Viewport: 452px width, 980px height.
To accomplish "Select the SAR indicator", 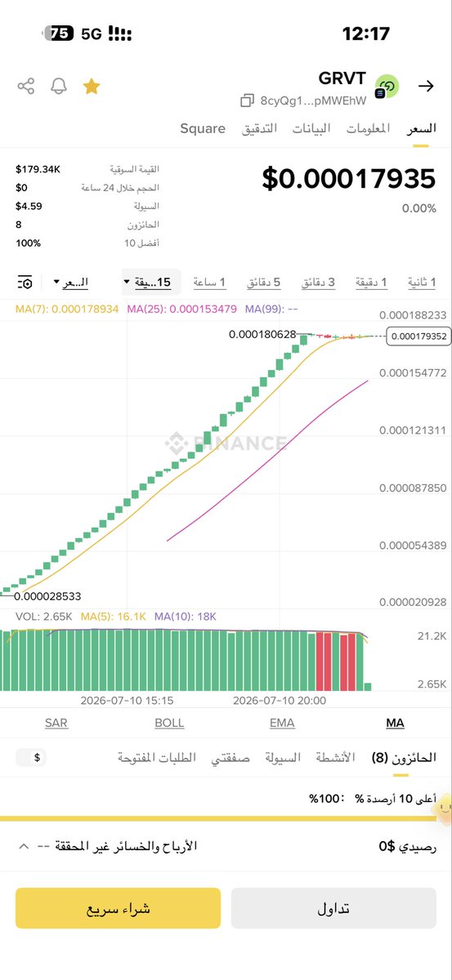I will point(56,723).
